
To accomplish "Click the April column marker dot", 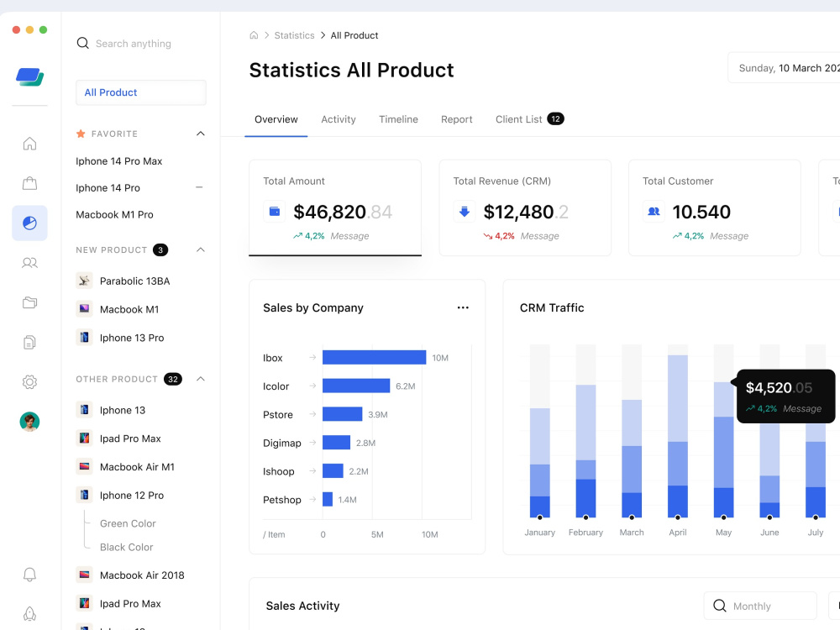I will 678,517.
